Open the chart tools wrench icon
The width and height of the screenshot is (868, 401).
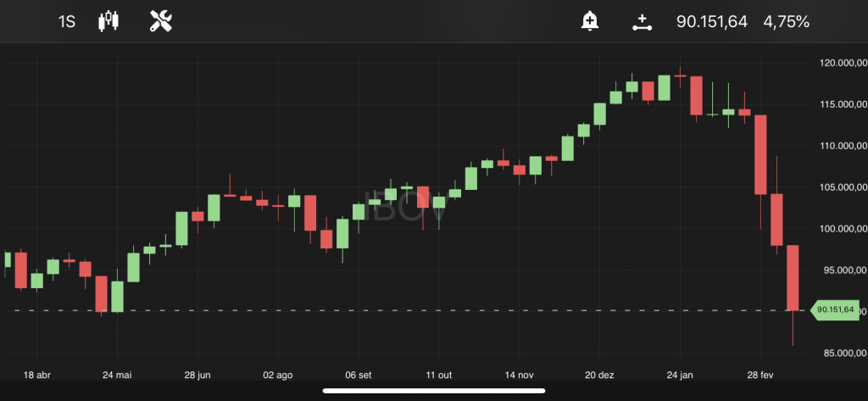(x=161, y=21)
